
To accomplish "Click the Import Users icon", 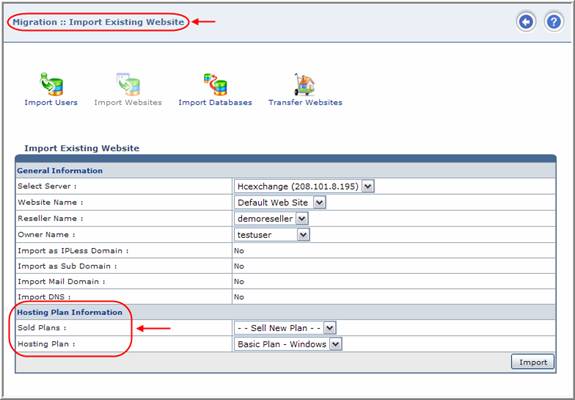I will pos(51,84).
